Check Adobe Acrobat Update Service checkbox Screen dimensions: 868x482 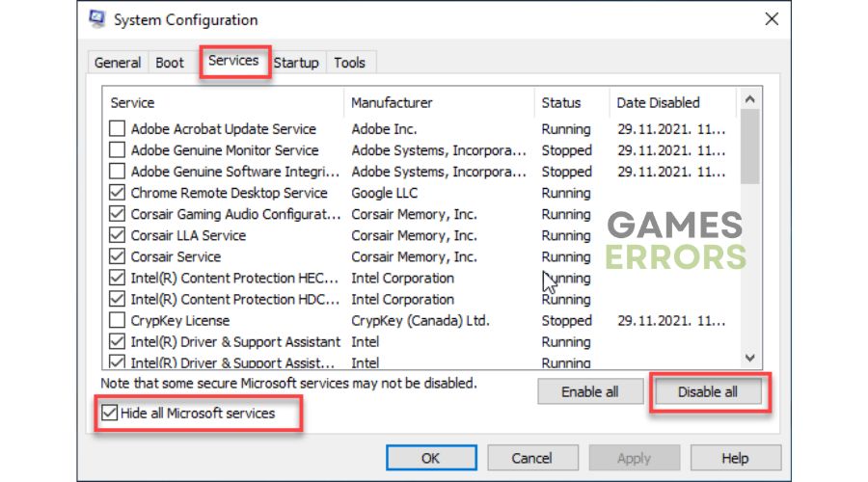point(117,129)
